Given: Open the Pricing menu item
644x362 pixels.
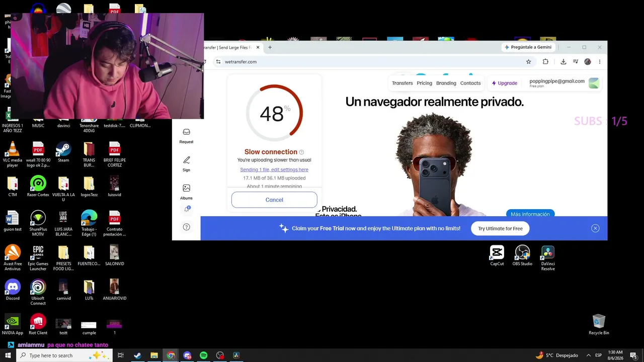Looking at the screenshot, I should point(424,83).
